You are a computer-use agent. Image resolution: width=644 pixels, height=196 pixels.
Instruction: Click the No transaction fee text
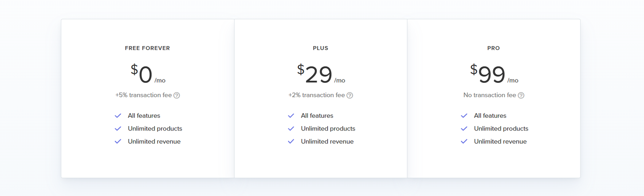click(x=489, y=95)
